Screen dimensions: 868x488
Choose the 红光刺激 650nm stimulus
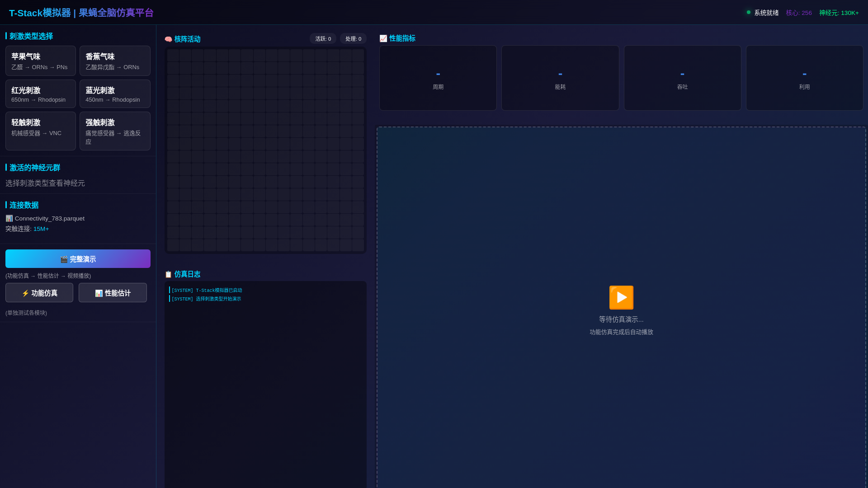[41, 94]
